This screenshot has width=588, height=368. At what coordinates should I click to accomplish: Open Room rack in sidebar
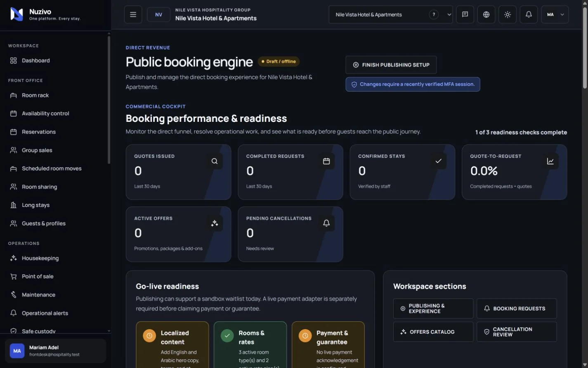[54, 95]
